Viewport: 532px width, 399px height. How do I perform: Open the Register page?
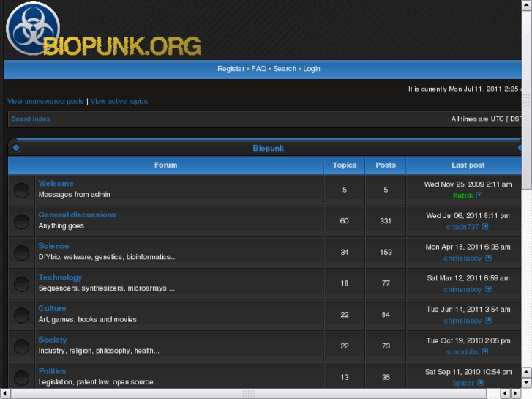(231, 69)
